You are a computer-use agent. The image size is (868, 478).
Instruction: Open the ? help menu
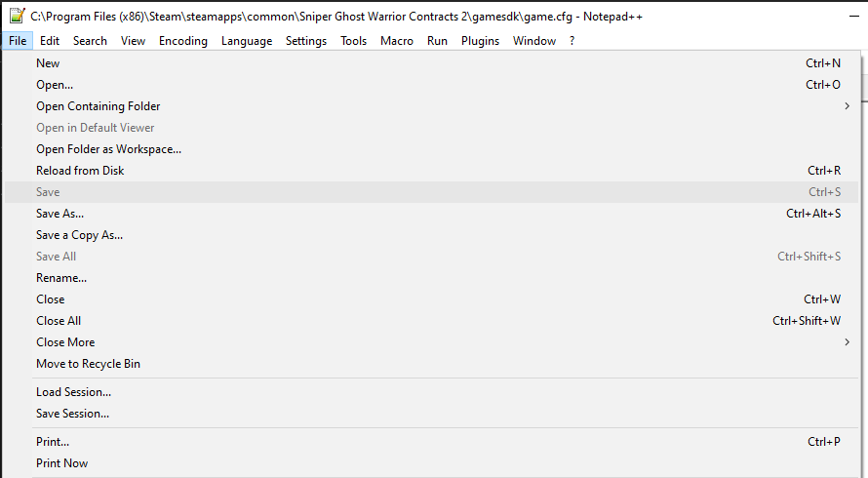click(572, 41)
